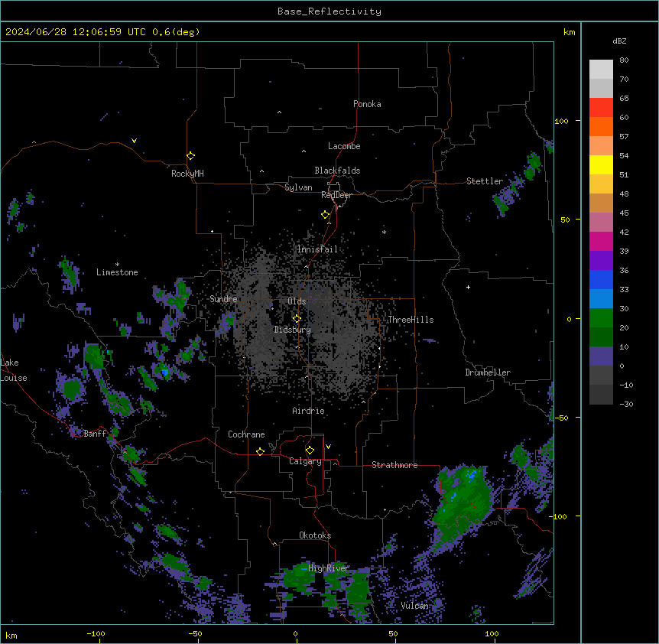
Task: Click the RockyMH label
Action: click(187, 173)
